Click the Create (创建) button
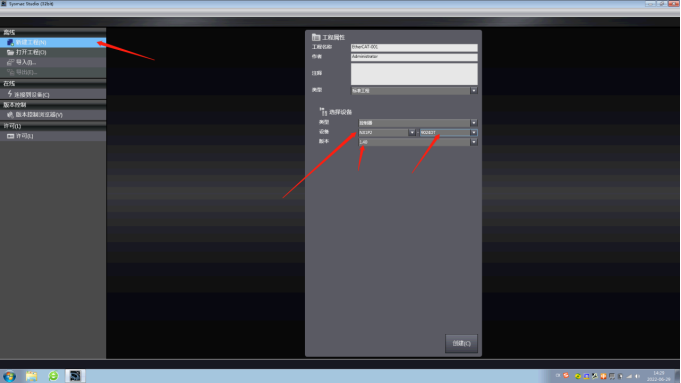Image resolution: width=681 pixels, height=383 pixels. coord(461,343)
